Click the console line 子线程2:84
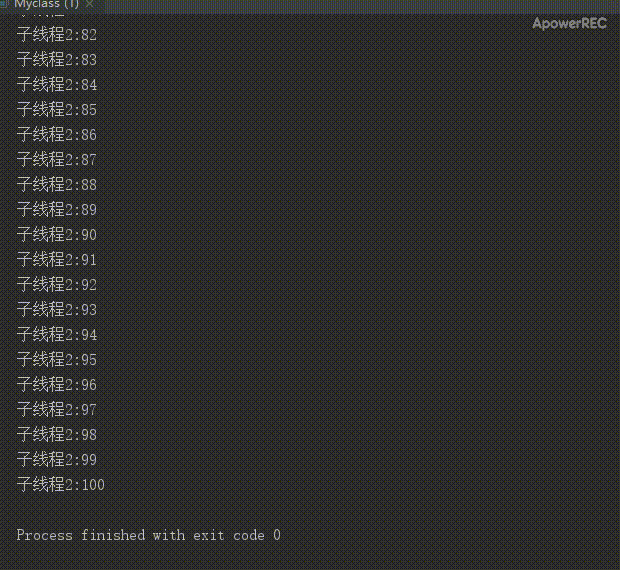The width and height of the screenshot is (620, 570). point(57,85)
